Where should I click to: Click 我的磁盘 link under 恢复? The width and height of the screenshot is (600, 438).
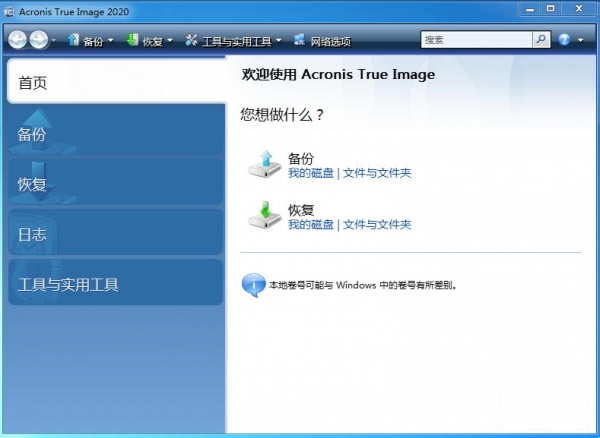coord(311,225)
